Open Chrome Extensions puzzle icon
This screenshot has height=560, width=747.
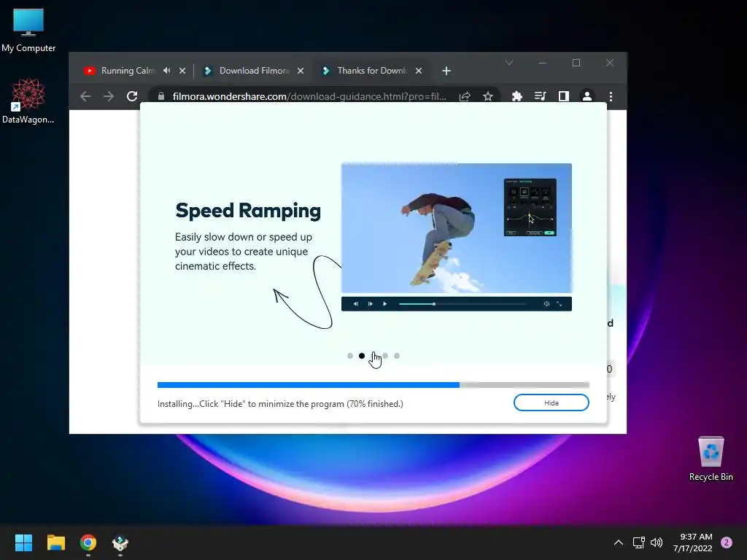[517, 97]
